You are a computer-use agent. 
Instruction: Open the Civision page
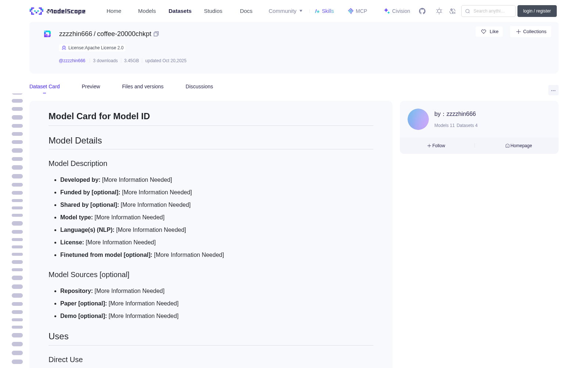pos(397,11)
